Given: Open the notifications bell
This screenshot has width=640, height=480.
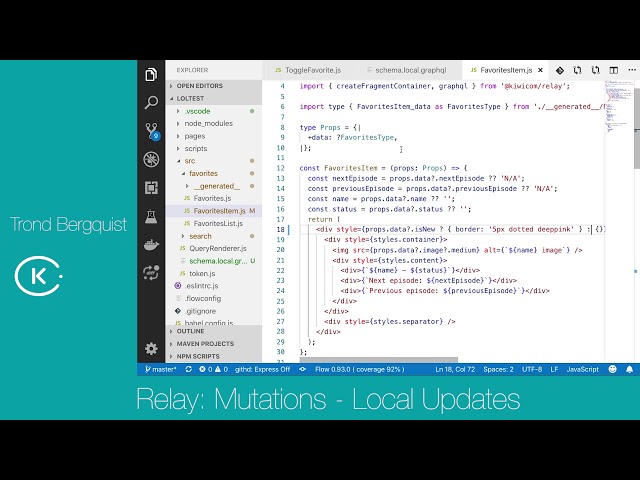Looking at the screenshot, I should pos(629,369).
